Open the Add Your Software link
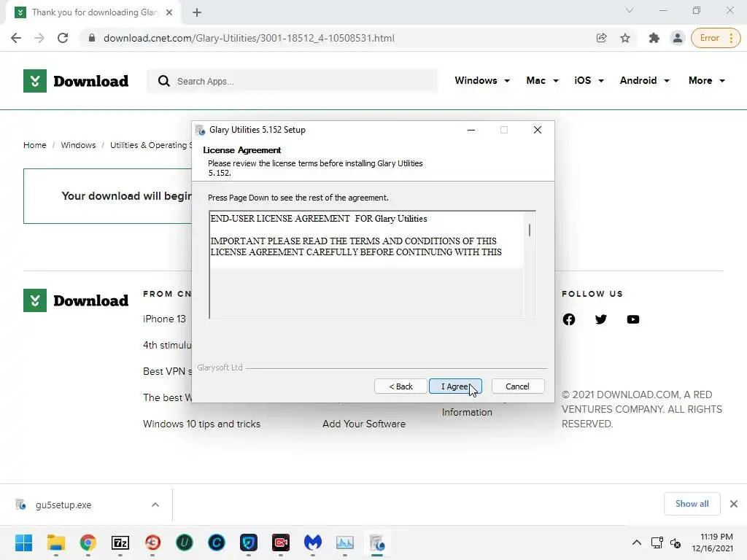 (364, 424)
